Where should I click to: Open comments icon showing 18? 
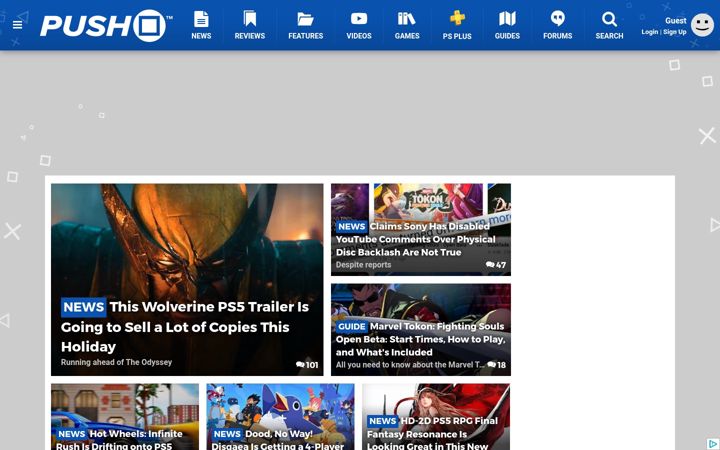pos(491,365)
